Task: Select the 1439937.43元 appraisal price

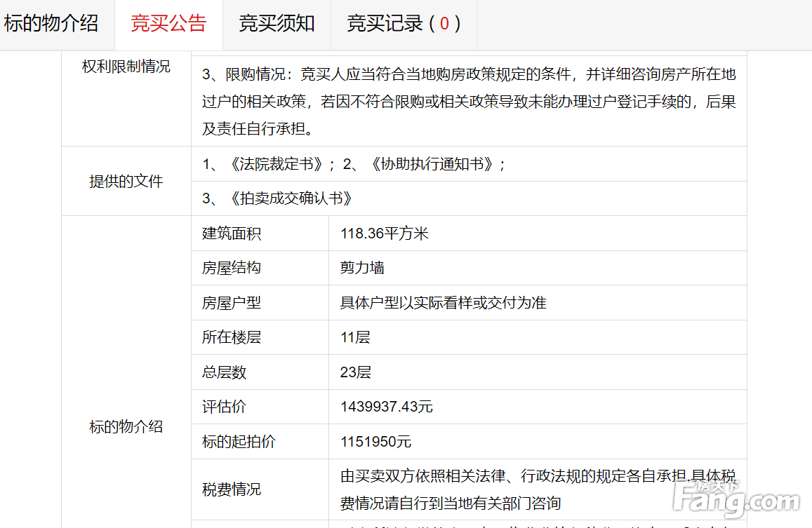Action: [x=387, y=407]
